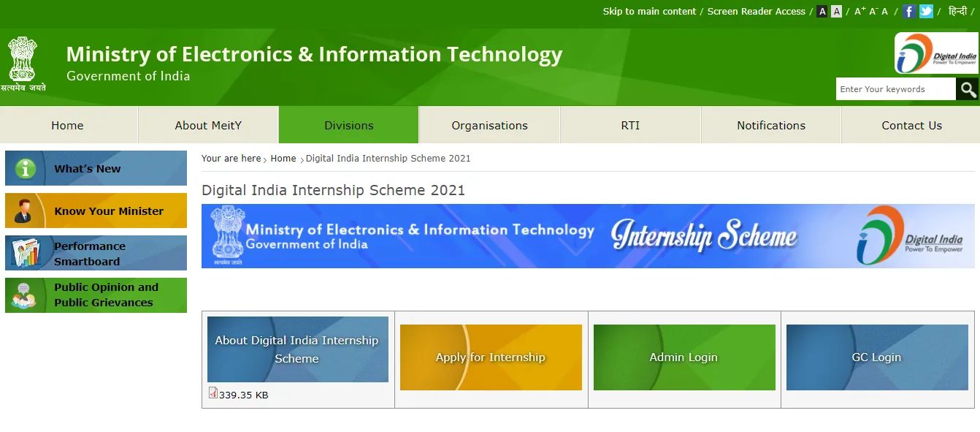Click breadcrumb text Digital India Internship Scheme 2021
The width and height of the screenshot is (980, 432).
(x=388, y=158)
